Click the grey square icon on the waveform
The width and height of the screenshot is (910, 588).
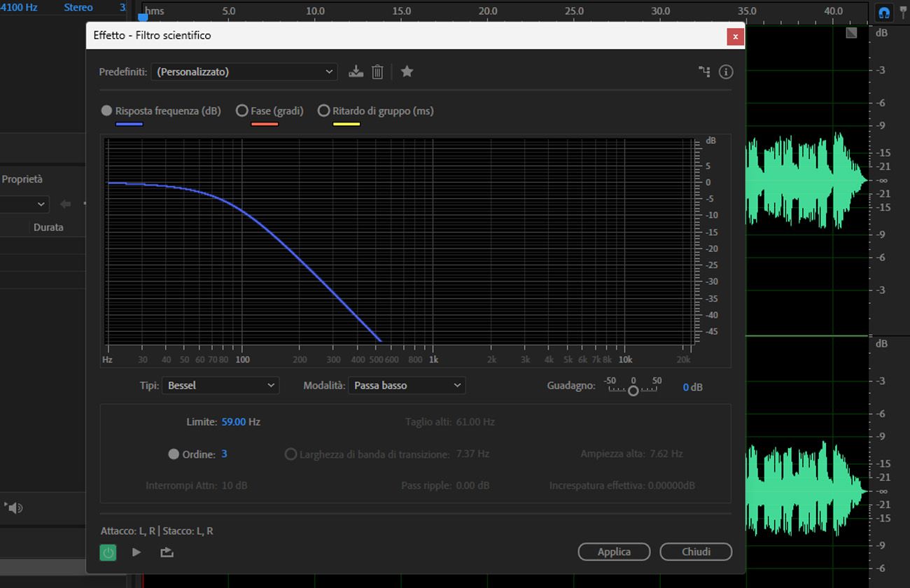point(851,33)
